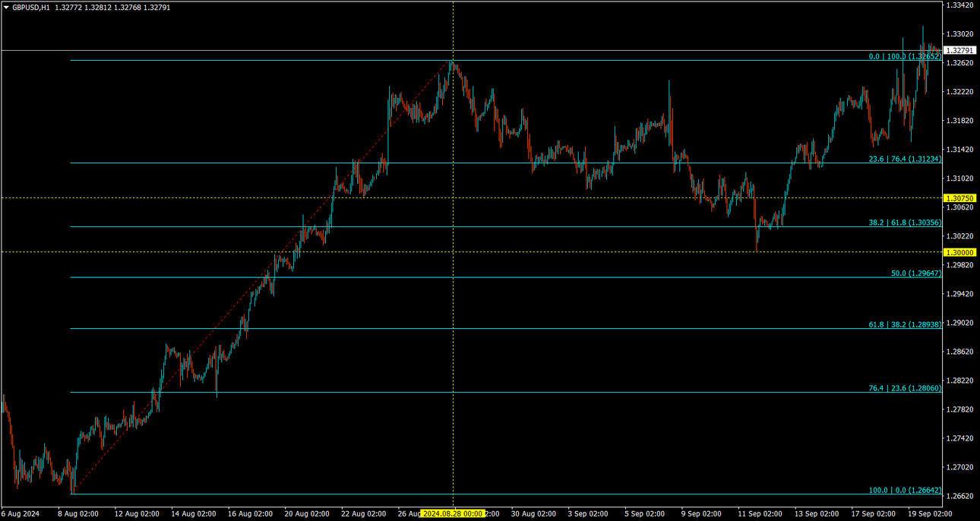
Task: Click price scale value 1.28220
Action: tap(960, 380)
